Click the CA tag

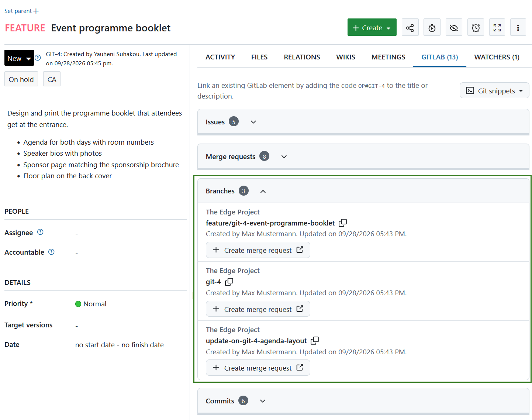(52, 79)
